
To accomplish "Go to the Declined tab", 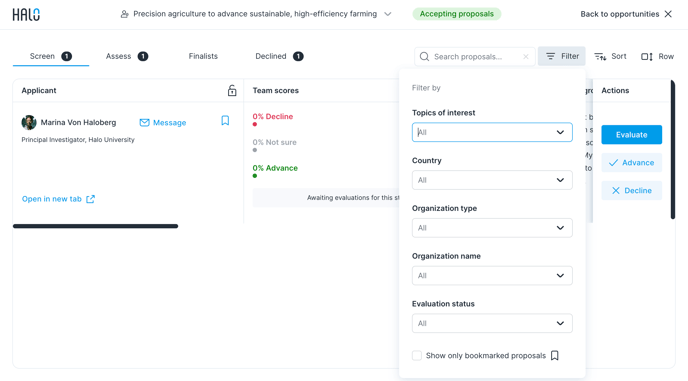I will tap(280, 56).
